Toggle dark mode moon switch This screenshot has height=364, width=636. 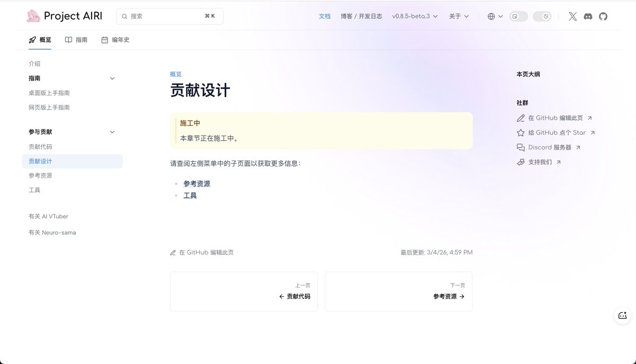pos(542,16)
